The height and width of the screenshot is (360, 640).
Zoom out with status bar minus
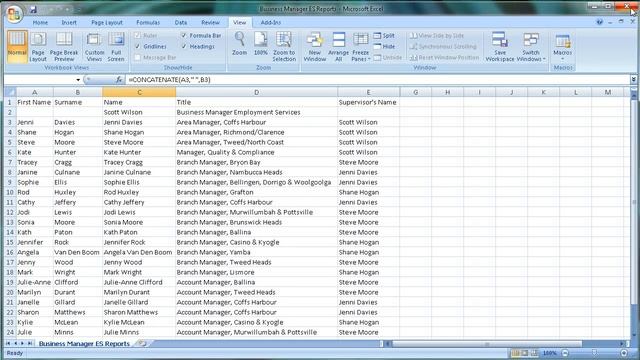pyautogui.click(x=566, y=353)
